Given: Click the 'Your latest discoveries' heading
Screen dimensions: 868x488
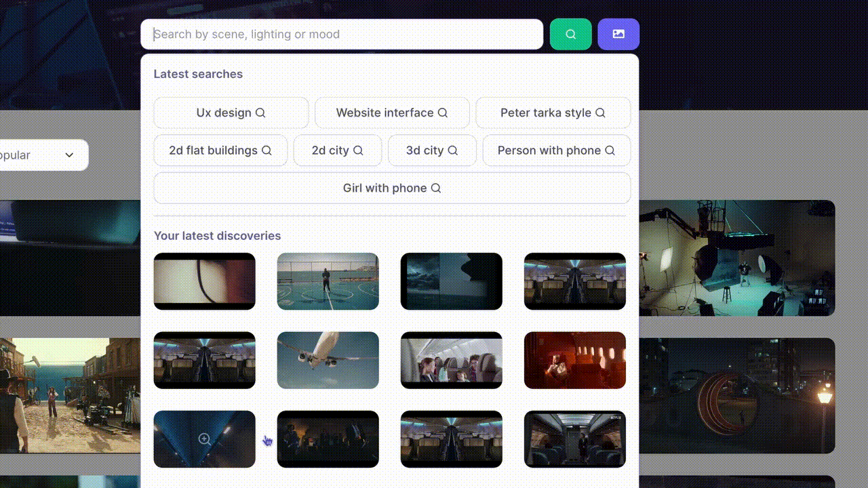Looking at the screenshot, I should click(x=217, y=236).
